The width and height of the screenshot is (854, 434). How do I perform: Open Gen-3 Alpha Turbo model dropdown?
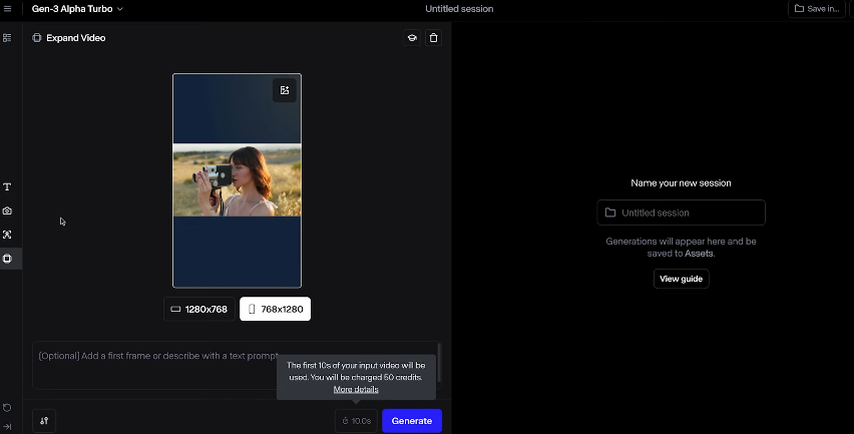[x=77, y=9]
